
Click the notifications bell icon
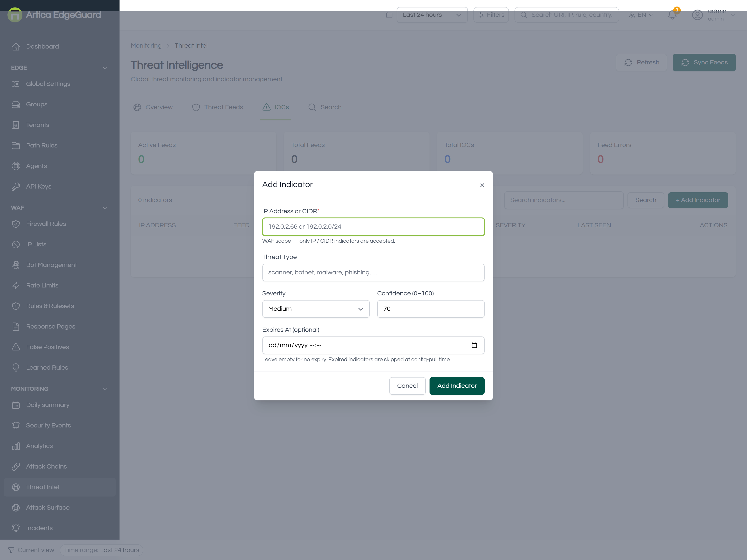(672, 15)
